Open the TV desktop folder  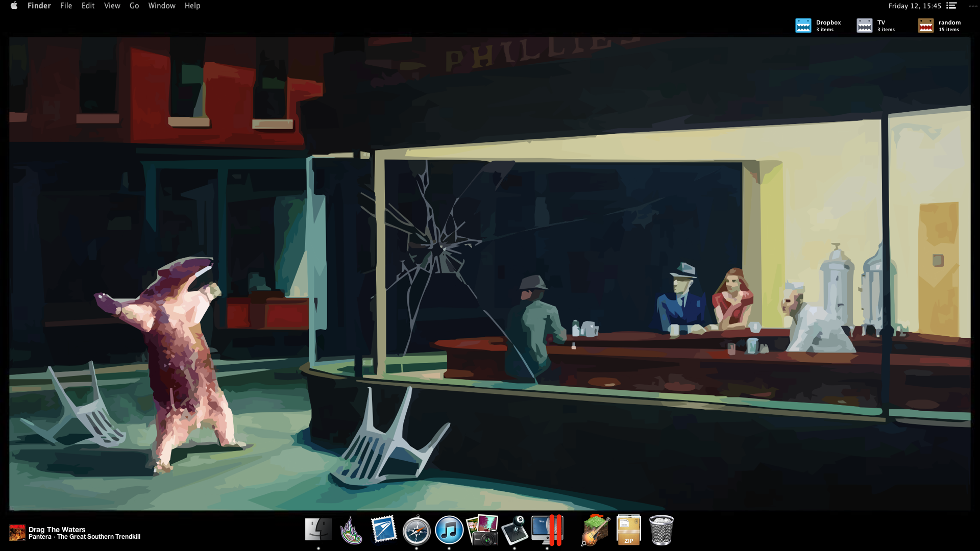(864, 26)
